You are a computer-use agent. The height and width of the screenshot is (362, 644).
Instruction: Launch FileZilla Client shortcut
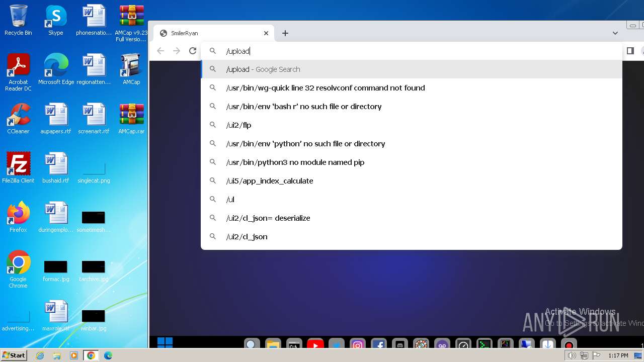pyautogui.click(x=18, y=168)
